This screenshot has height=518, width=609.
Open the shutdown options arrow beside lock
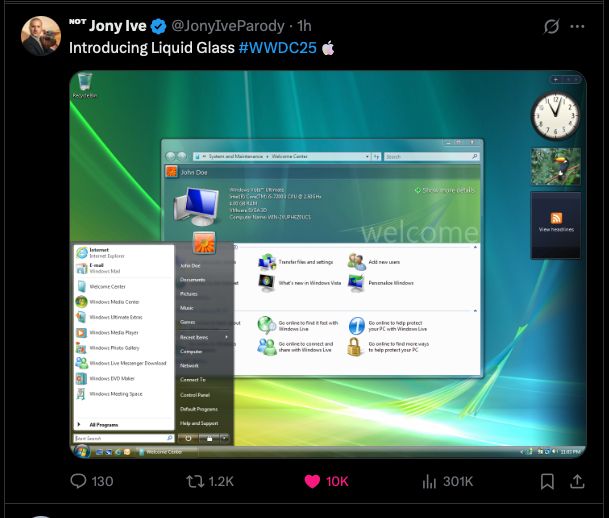click(225, 438)
